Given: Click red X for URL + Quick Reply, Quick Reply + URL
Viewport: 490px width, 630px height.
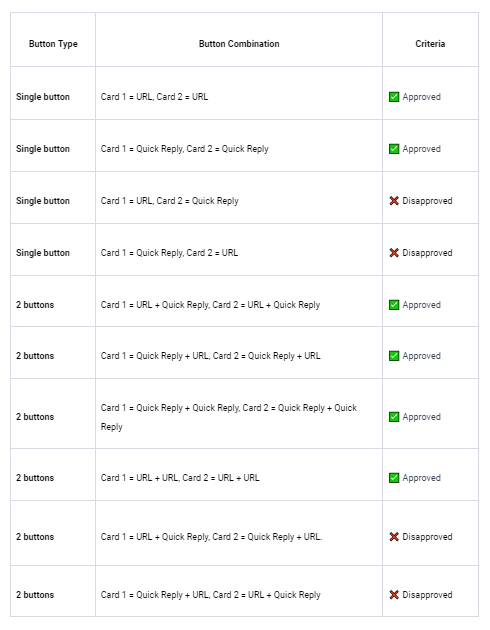Looking at the screenshot, I should (394, 537).
